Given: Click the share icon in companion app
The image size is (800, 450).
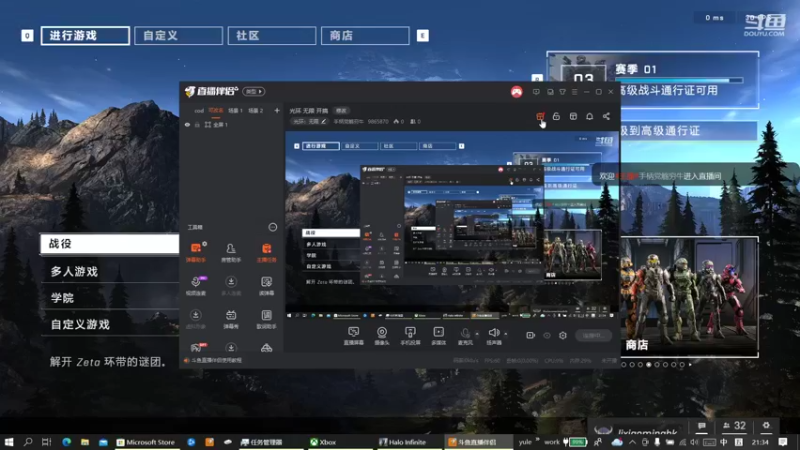Looking at the screenshot, I should tap(606, 116).
